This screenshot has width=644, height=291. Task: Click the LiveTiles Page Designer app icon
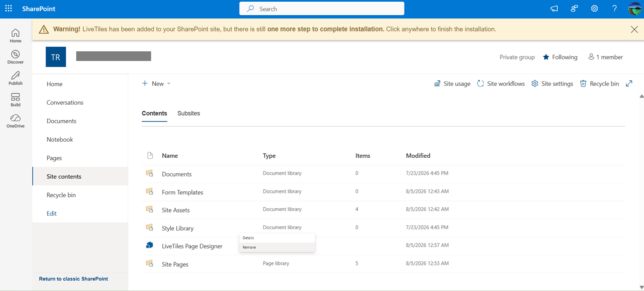click(149, 245)
